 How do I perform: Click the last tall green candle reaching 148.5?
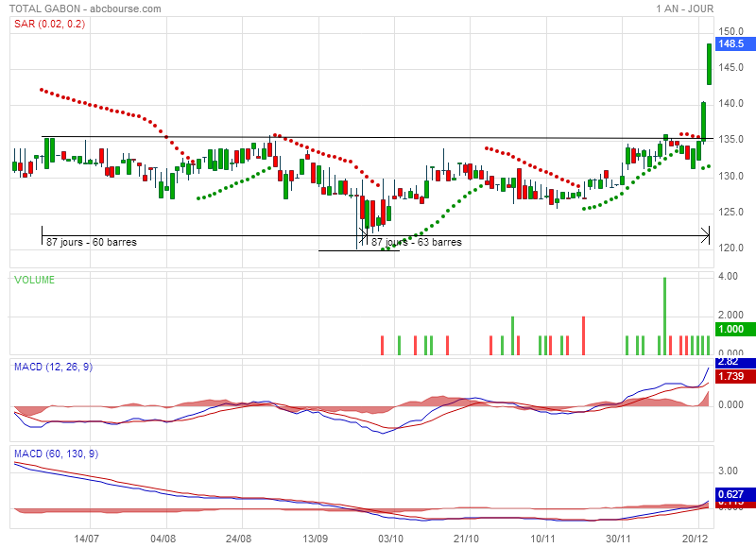click(710, 64)
